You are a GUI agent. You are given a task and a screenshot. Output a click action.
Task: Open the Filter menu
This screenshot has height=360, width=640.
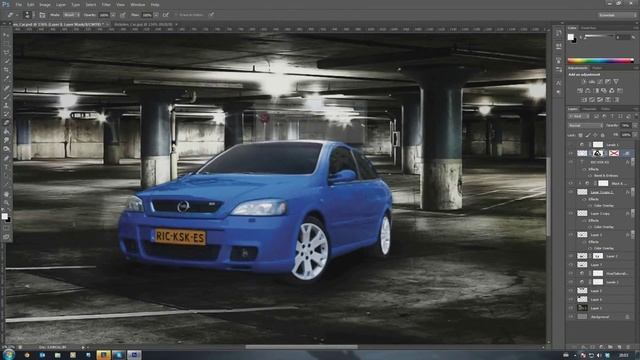point(106,4)
